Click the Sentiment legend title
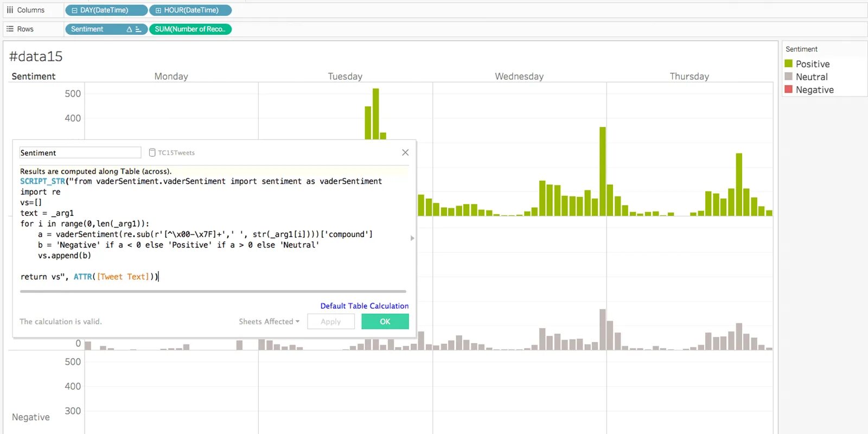Screen dimensions: 868x434 tap(801, 49)
